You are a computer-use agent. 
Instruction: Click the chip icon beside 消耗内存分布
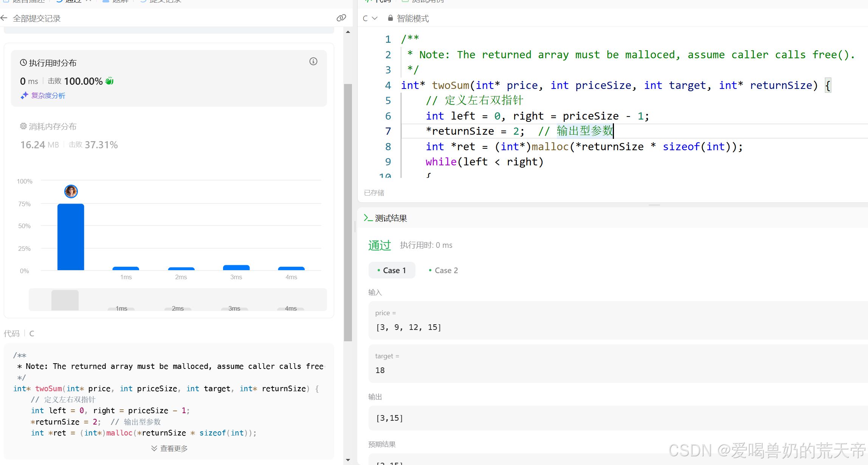tap(23, 126)
